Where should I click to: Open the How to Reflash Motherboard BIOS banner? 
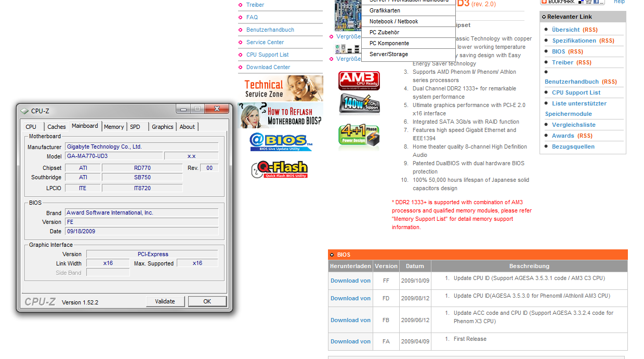pos(281,115)
